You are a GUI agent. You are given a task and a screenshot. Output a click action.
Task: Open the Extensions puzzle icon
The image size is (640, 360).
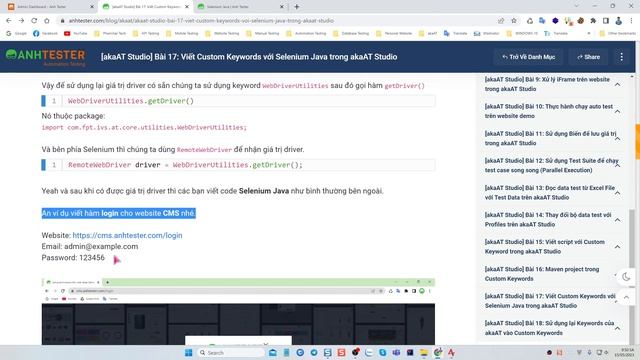click(x=593, y=20)
